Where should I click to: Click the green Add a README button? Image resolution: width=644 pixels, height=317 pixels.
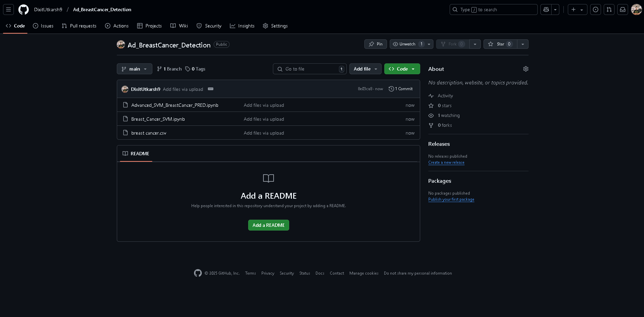pos(269,225)
